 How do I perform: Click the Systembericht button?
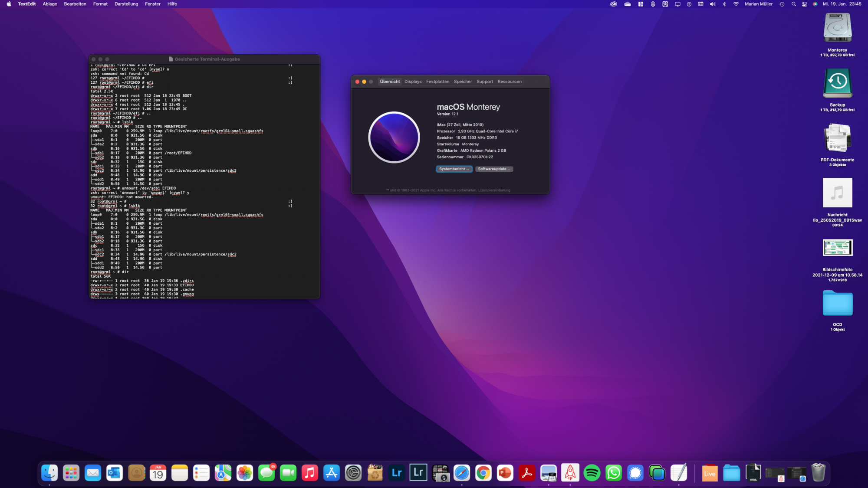coord(454,169)
